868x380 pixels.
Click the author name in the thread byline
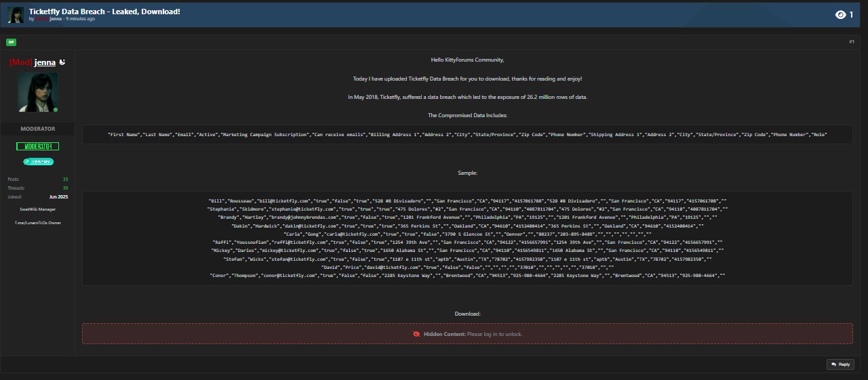[55, 19]
